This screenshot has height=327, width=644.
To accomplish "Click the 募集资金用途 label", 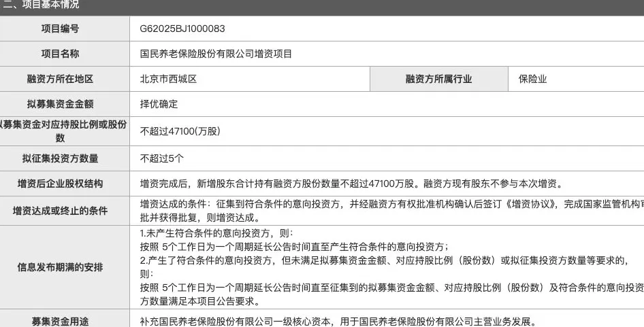I will tap(60, 322).
